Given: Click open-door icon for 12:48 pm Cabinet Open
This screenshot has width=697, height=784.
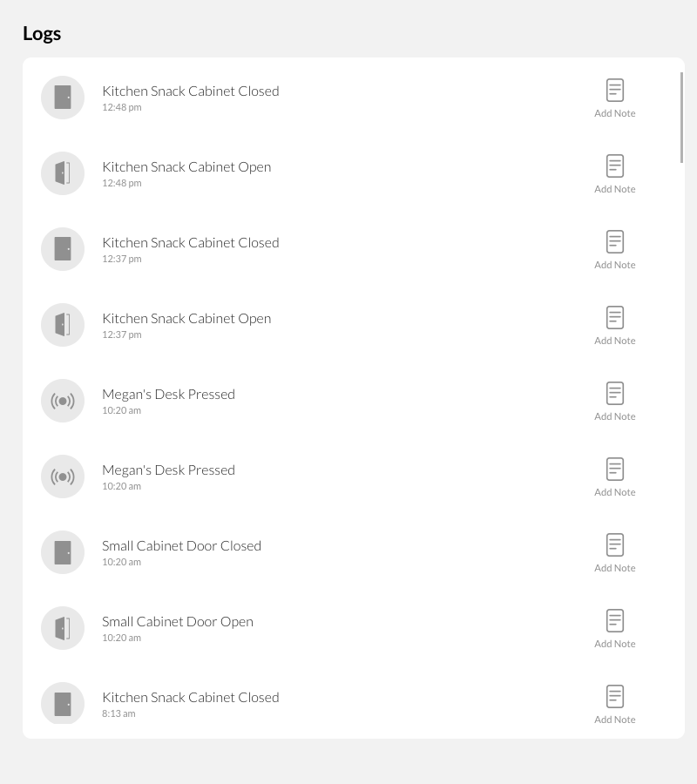Looking at the screenshot, I should click(x=63, y=173).
